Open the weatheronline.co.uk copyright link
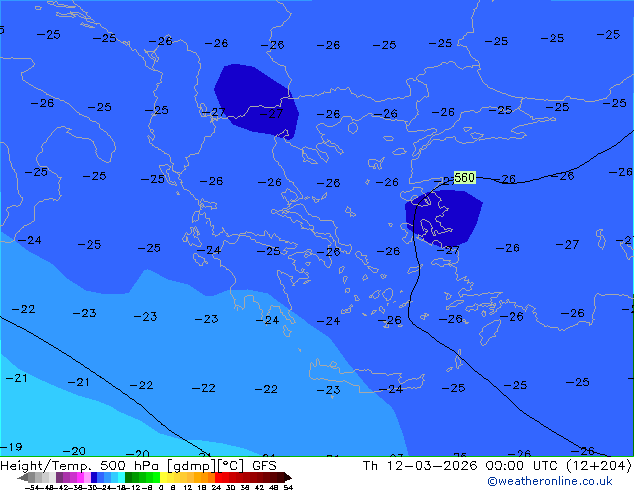Image resolution: width=634 pixels, height=490 pixels. tap(550, 481)
